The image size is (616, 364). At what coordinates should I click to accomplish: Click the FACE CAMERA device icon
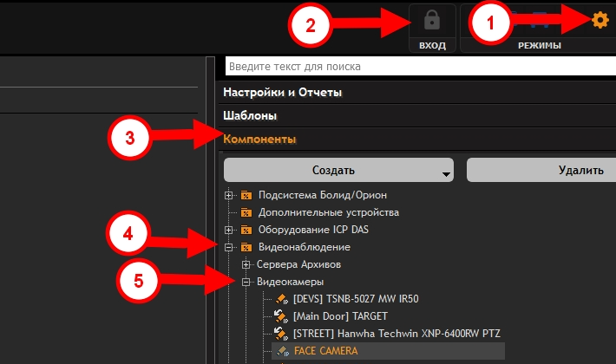coord(281,351)
